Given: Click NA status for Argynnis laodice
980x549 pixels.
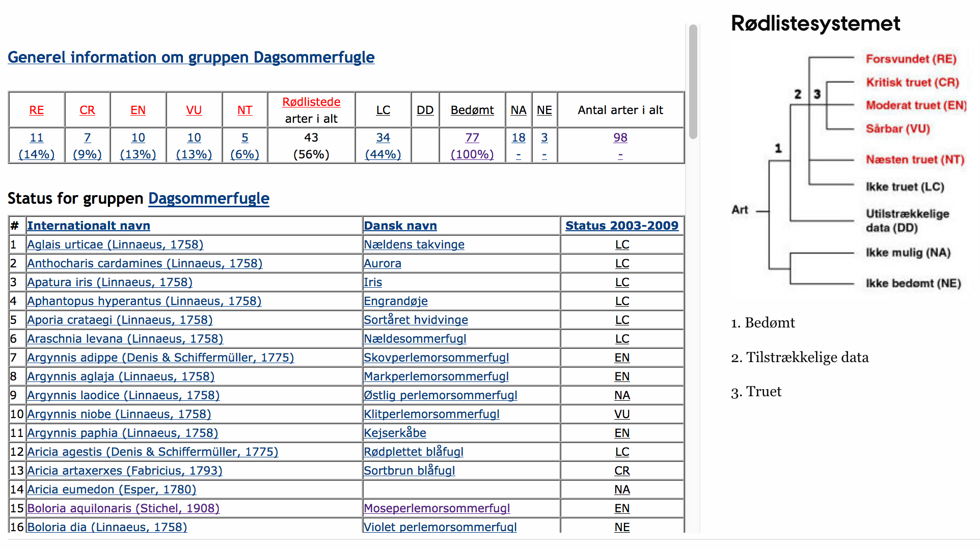Looking at the screenshot, I should coord(622,395).
